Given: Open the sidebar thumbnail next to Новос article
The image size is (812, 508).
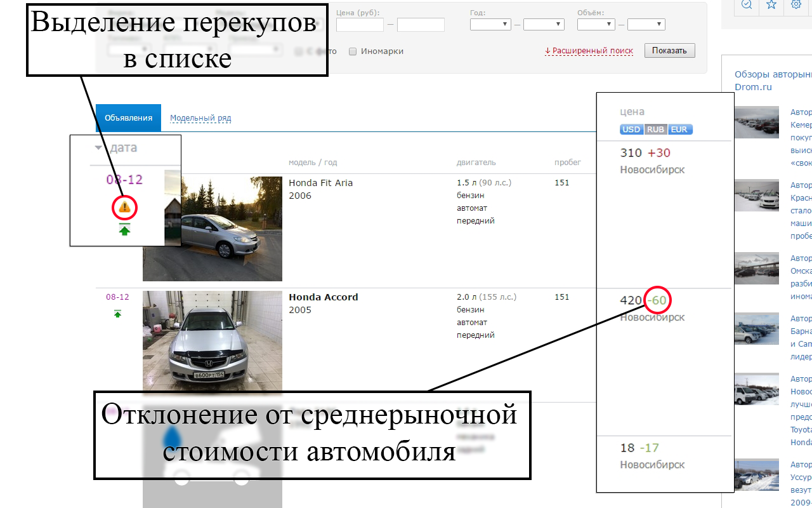Looking at the screenshot, I should point(757,389).
